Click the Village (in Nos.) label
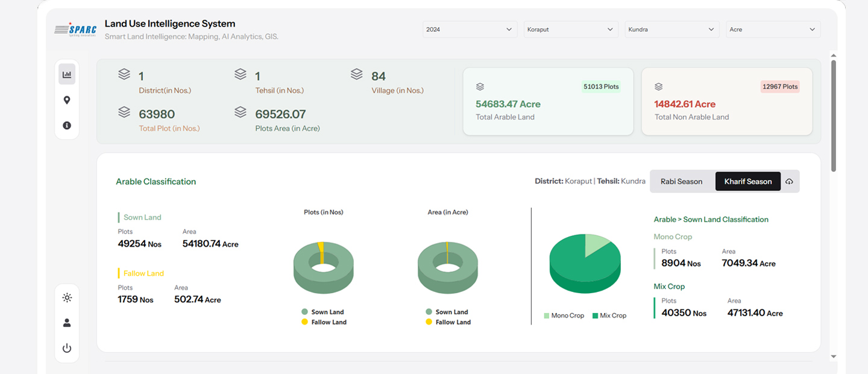Screen dimensions: 868x374 pyautogui.click(x=398, y=90)
